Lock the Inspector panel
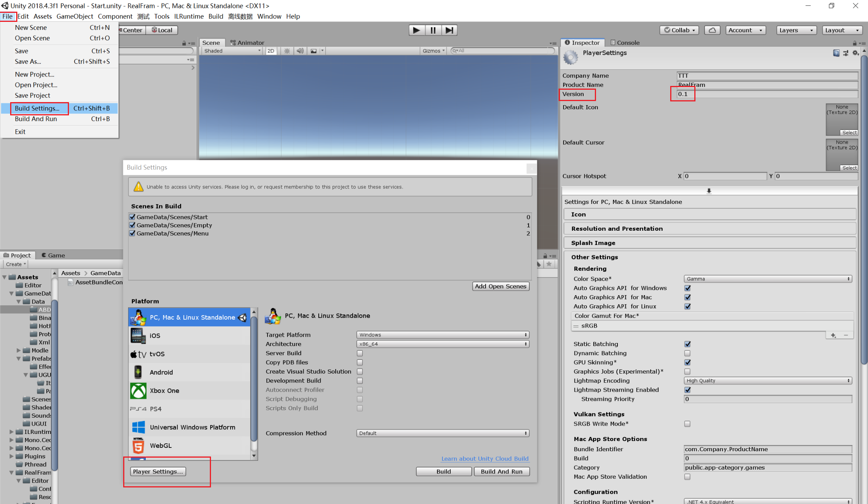Viewport: 868px width, 504px height. click(x=854, y=43)
